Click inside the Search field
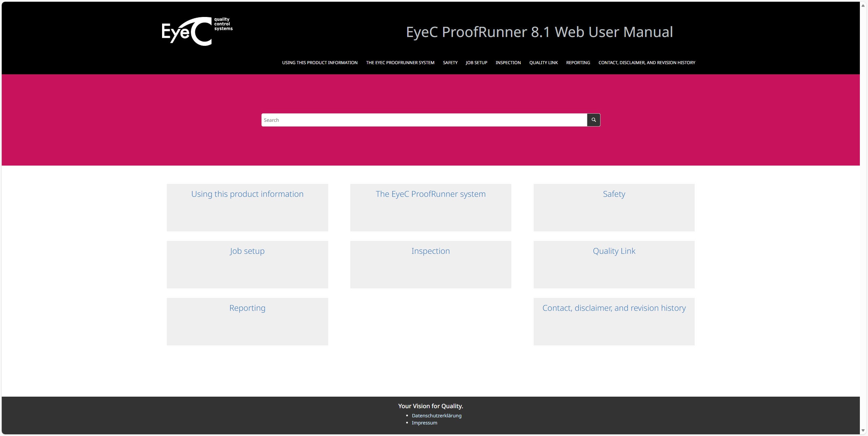 (x=424, y=120)
